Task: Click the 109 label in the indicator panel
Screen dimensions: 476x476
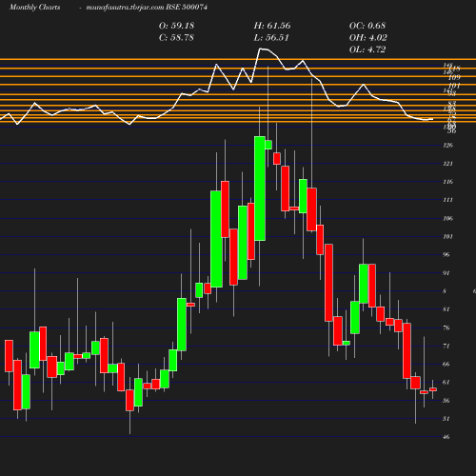Action: (454, 77)
